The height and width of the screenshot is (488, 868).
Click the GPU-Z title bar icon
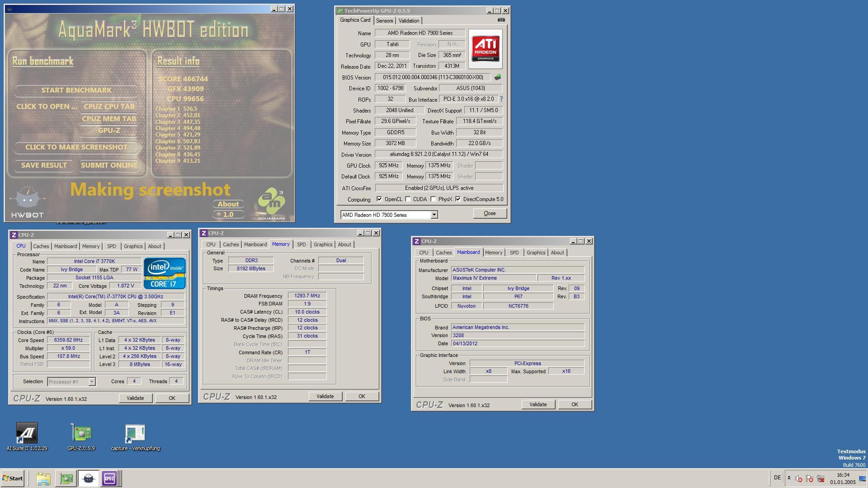[x=340, y=11]
